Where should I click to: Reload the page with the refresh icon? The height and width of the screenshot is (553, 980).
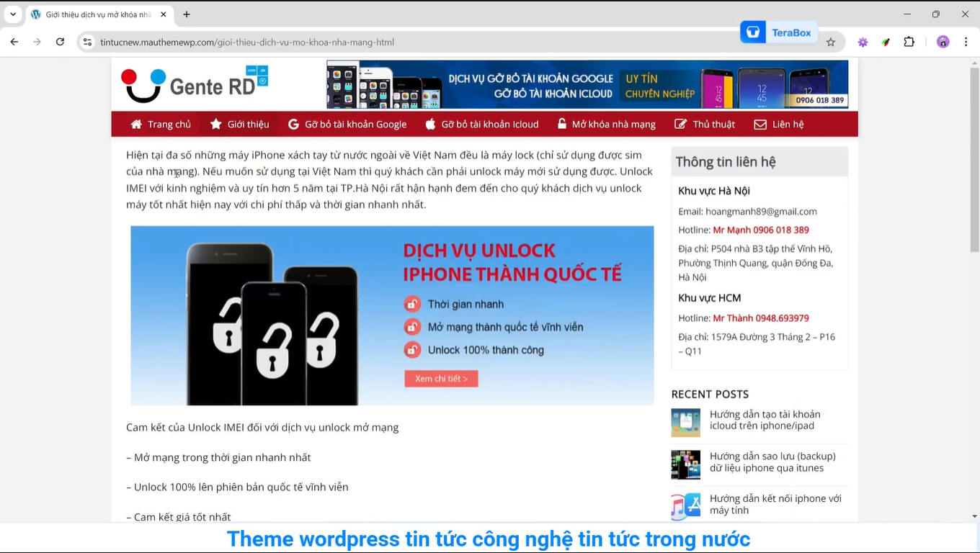[x=60, y=42]
